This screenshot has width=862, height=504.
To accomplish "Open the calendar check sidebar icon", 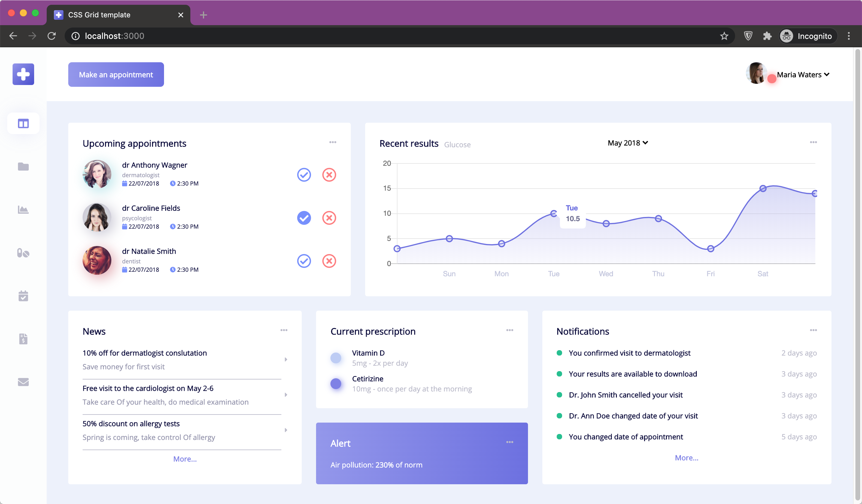I will pos(23,296).
